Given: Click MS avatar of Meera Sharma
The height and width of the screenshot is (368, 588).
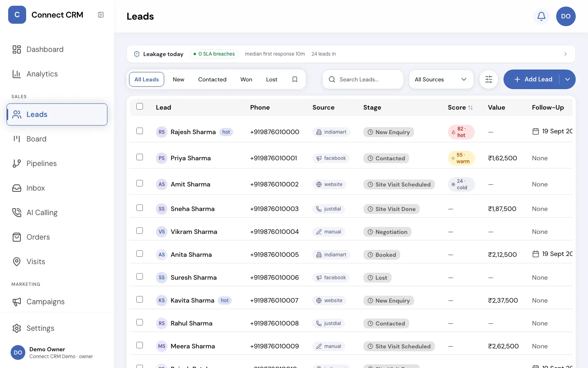Looking at the screenshot, I should click(162, 346).
